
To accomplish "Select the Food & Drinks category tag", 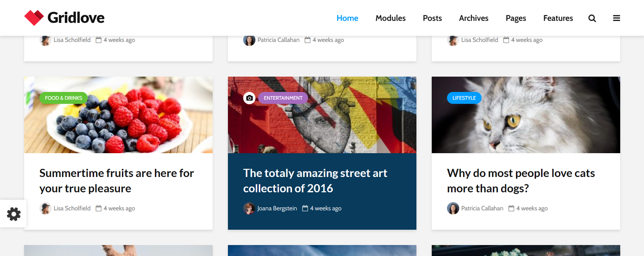I will tap(63, 98).
